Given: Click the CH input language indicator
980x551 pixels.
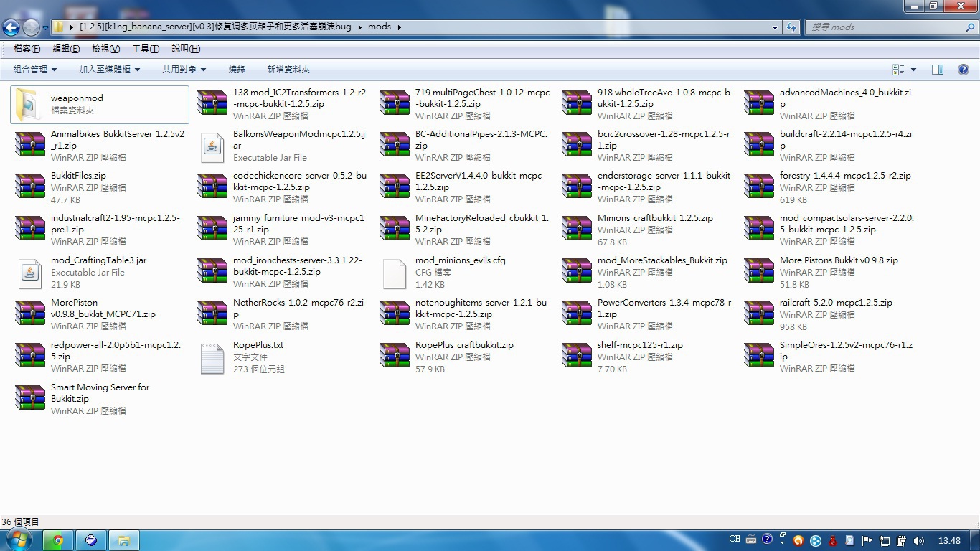Looking at the screenshot, I should [x=735, y=540].
